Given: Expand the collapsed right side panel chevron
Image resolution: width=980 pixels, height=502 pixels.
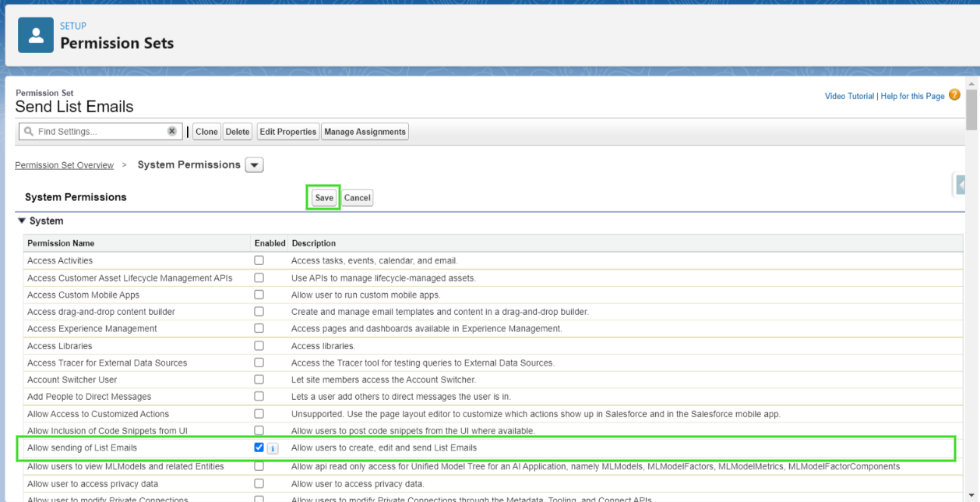Looking at the screenshot, I should (961, 185).
